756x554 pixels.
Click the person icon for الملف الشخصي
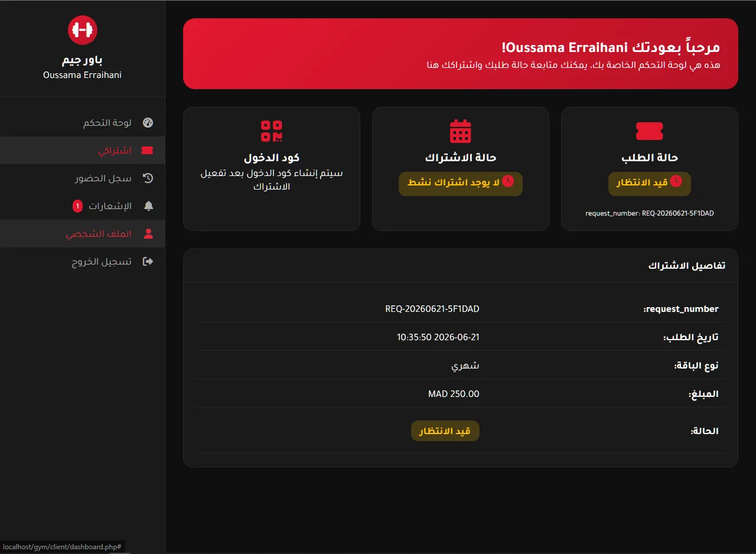click(148, 233)
